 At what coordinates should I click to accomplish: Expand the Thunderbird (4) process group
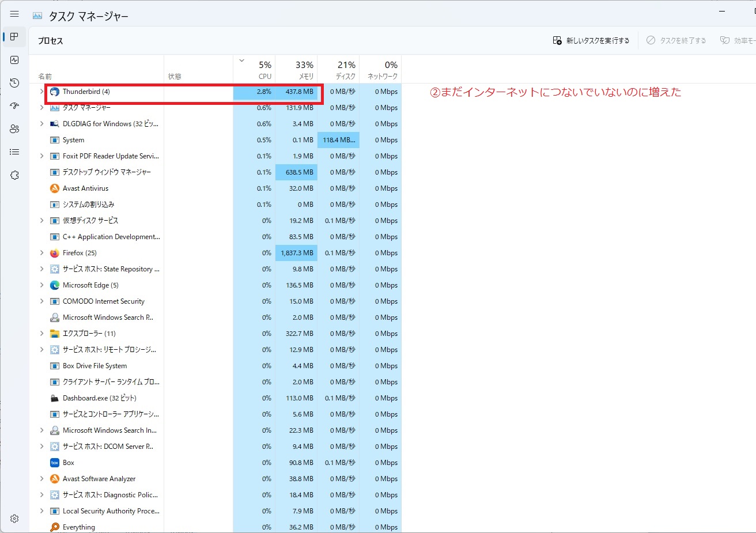[x=41, y=92]
